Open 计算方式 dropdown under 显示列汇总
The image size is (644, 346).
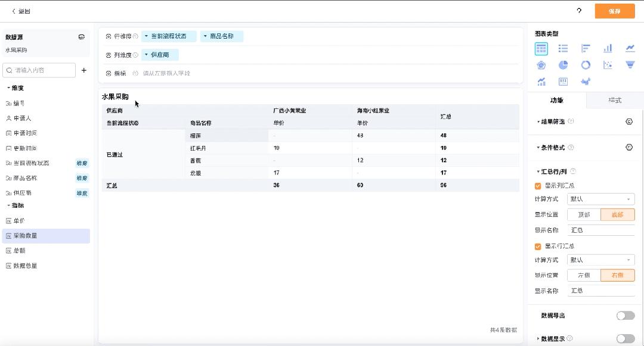click(600, 200)
